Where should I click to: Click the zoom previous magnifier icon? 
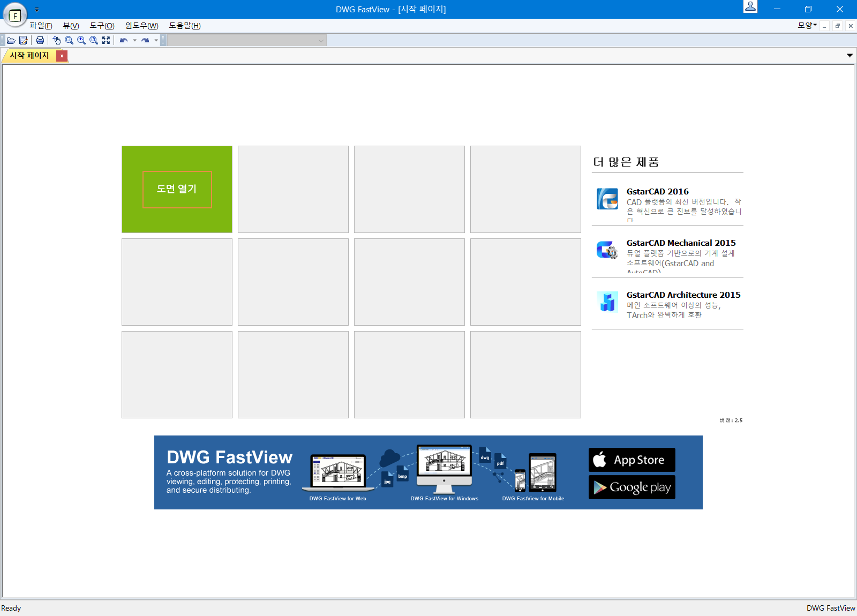[x=81, y=40]
